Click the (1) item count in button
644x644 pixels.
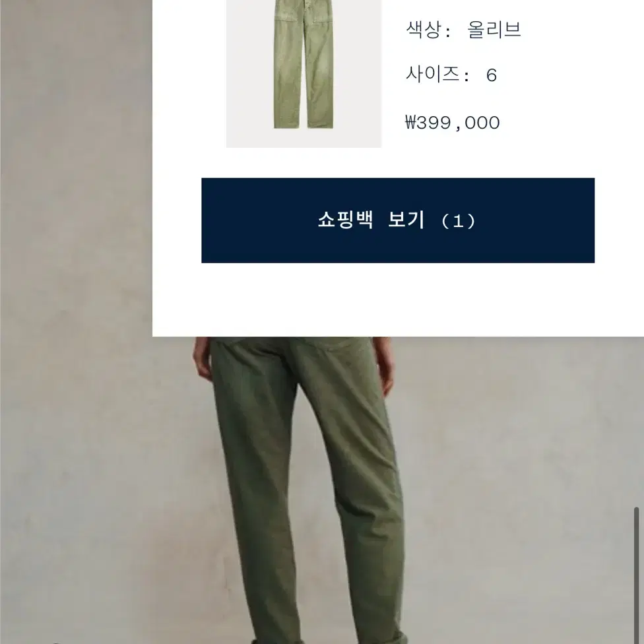click(458, 221)
